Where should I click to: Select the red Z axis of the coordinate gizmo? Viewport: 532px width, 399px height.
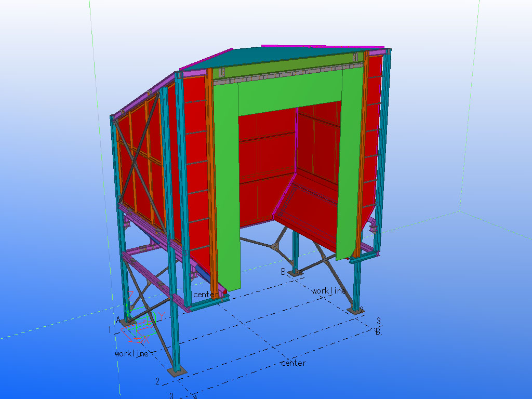(x=130, y=296)
